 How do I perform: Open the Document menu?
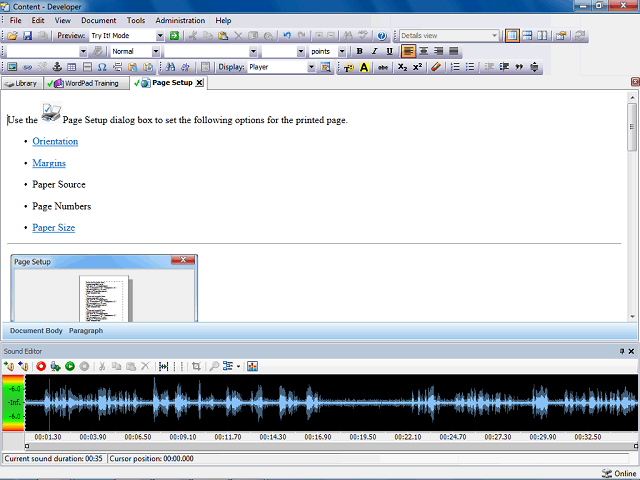click(98, 20)
